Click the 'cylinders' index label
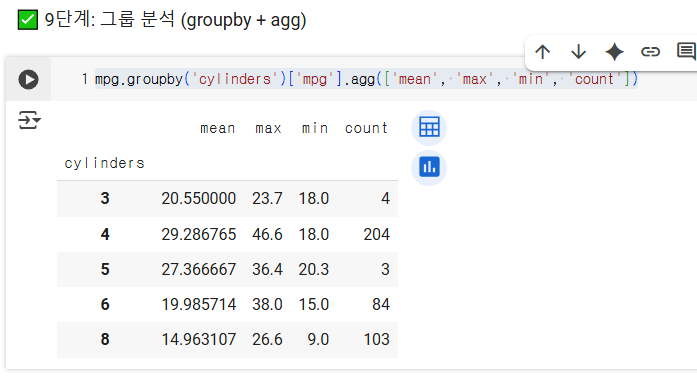This screenshot has height=379, width=697. pyautogui.click(x=104, y=164)
